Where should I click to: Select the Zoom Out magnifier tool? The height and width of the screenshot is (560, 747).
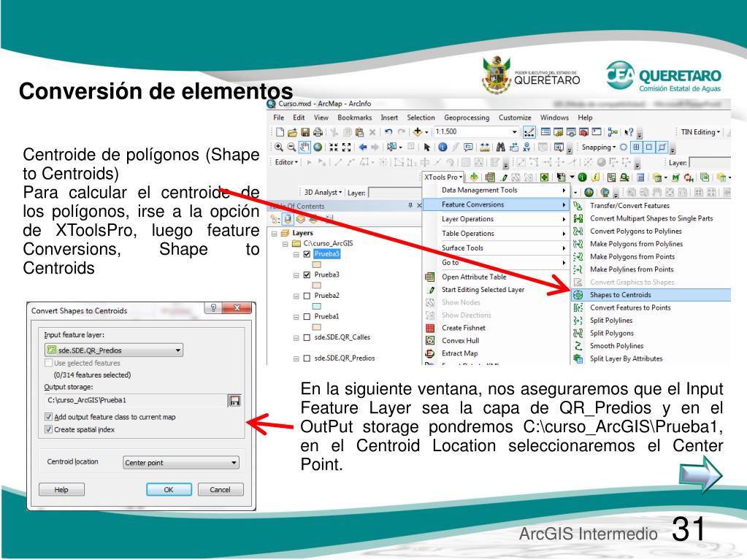click(x=291, y=147)
